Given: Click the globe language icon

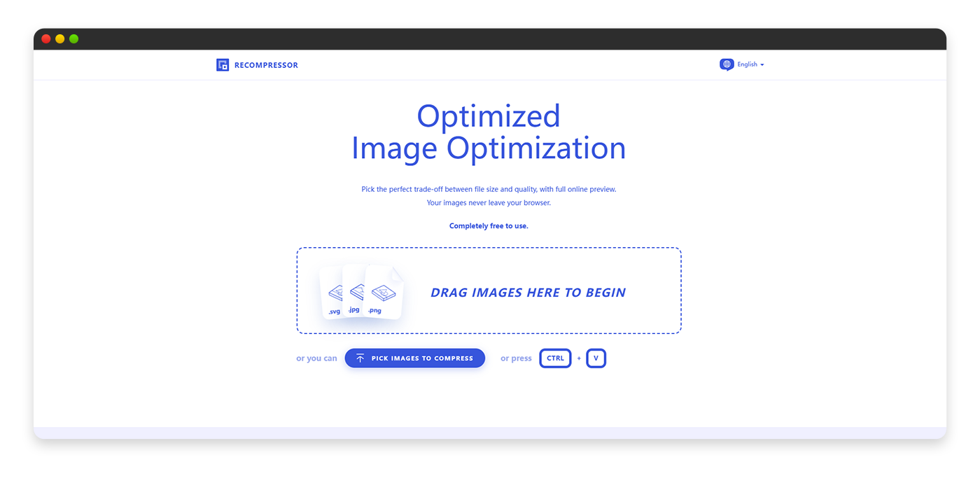Looking at the screenshot, I should point(727,64).
